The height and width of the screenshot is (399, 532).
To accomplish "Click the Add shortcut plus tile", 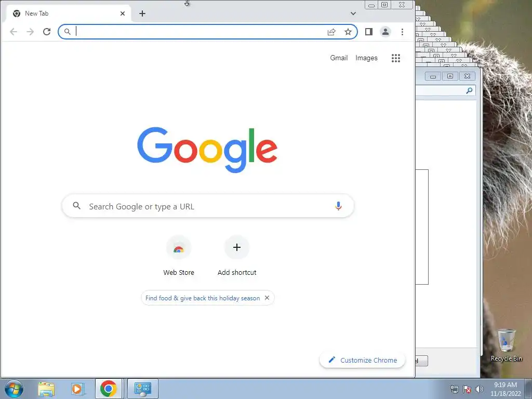I will click(237, 255).
